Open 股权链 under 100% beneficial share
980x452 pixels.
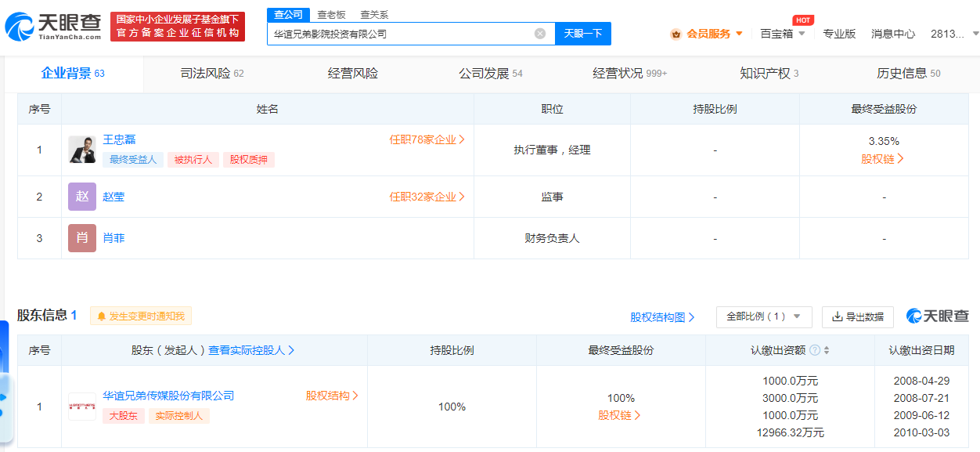(620, 415)
